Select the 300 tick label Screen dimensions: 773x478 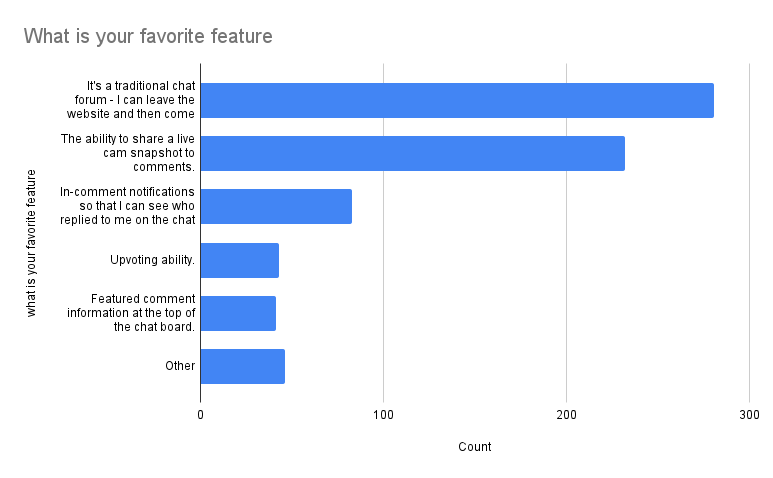[x=749, y=414]
